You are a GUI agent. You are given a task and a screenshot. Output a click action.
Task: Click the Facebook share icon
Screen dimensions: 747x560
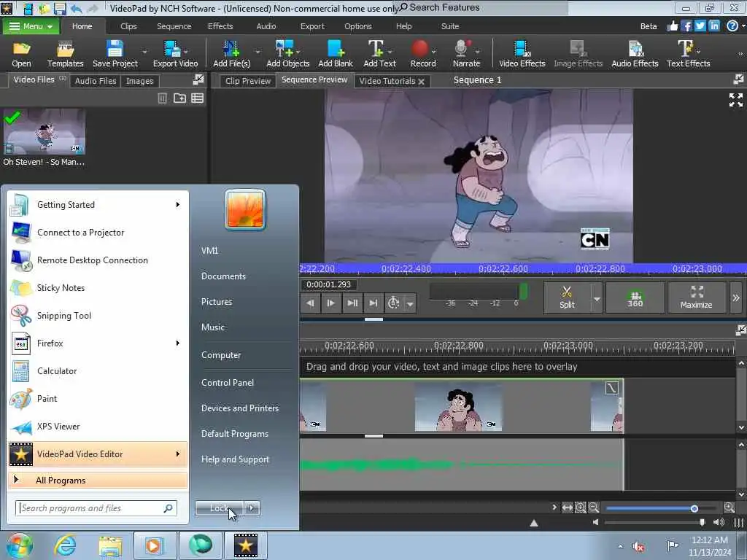686,26
